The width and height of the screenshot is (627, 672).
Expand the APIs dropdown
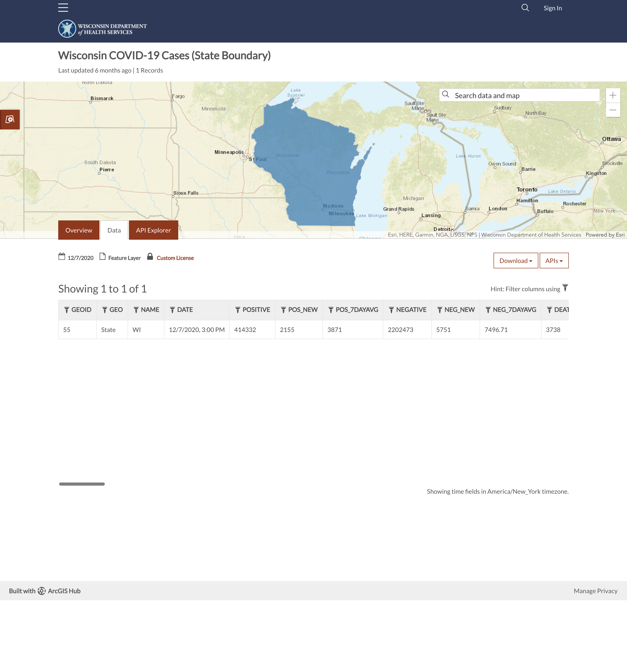coord(554,261)
